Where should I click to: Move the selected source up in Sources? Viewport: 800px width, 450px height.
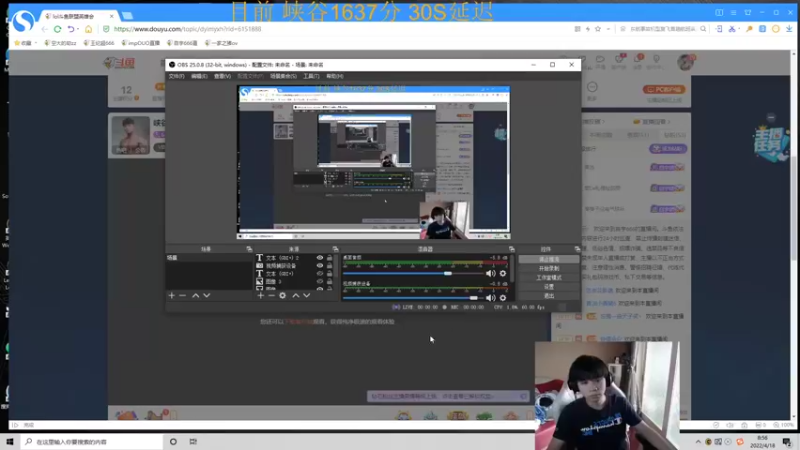295,295
